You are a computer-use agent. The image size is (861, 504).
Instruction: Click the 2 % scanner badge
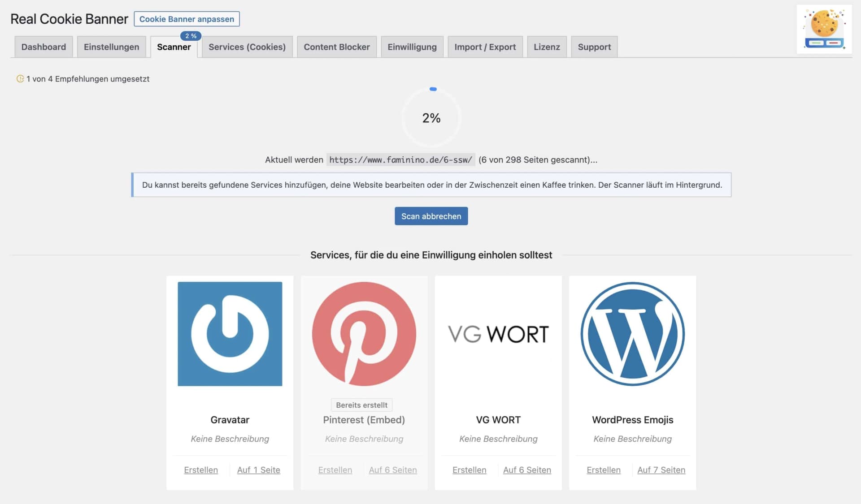point(191,36)
